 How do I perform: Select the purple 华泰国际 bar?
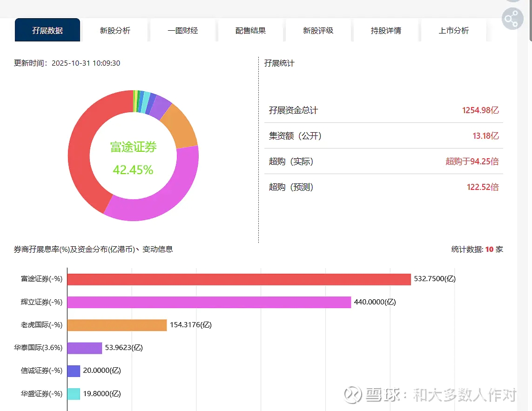pos(85,348)
